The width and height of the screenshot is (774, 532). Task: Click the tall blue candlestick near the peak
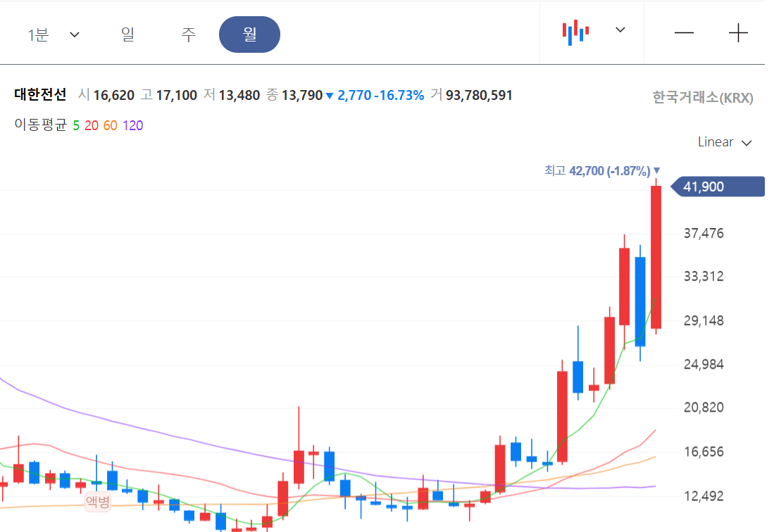[x=640, y=302]
